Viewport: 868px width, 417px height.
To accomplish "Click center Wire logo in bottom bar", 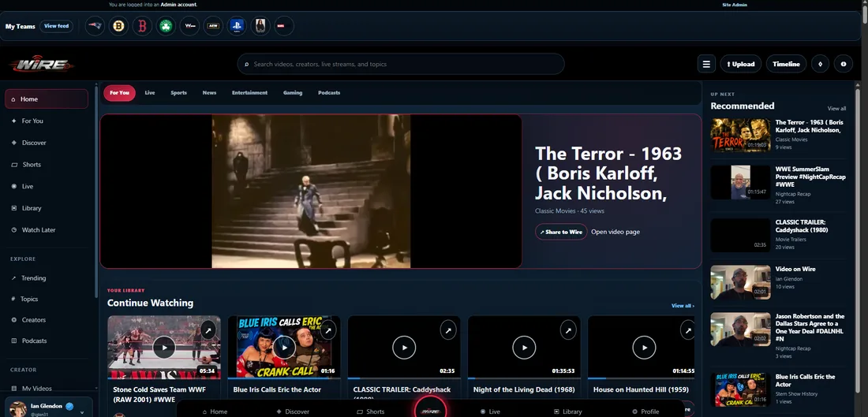I will click(x=431, y=410).
